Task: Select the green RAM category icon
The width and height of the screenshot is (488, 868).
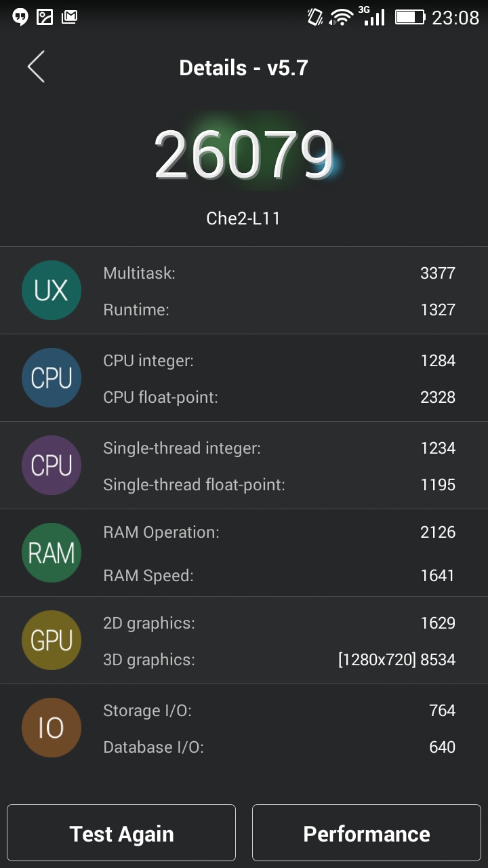Action: (x=52, y=553)
